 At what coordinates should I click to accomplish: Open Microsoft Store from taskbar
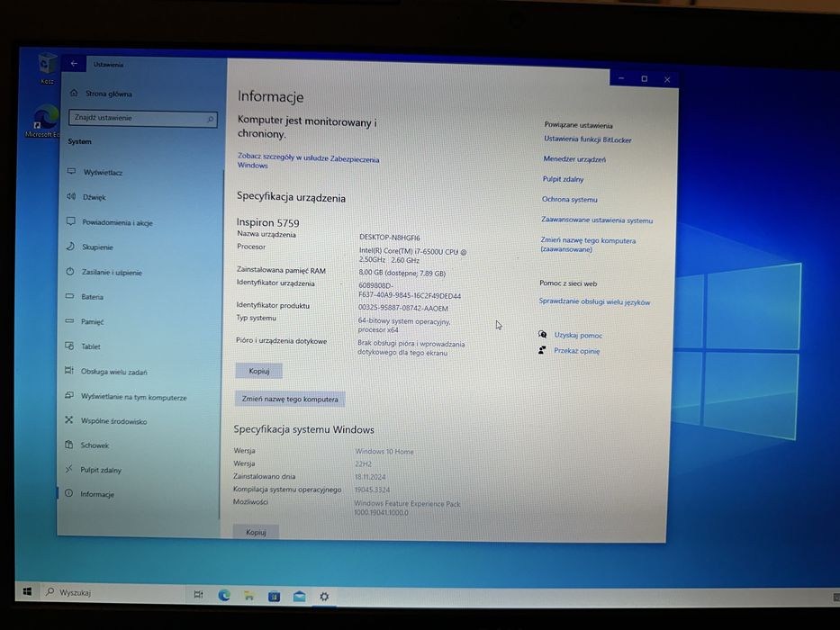[274, 596]
